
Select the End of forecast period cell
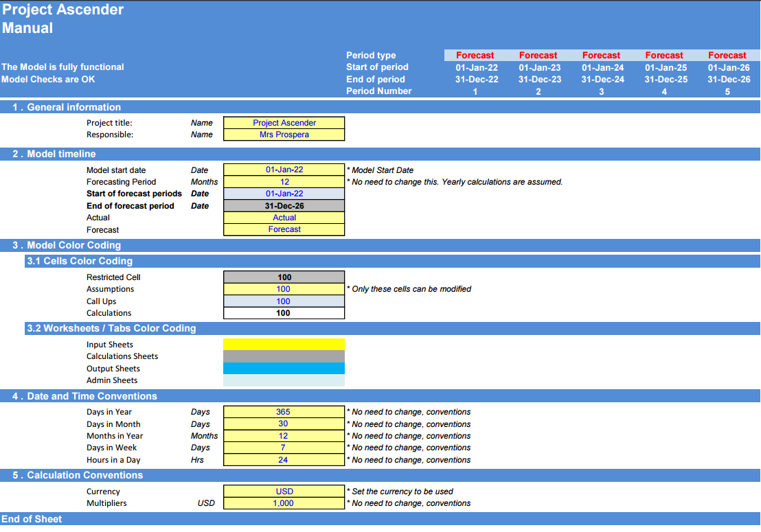coord(284,206)
